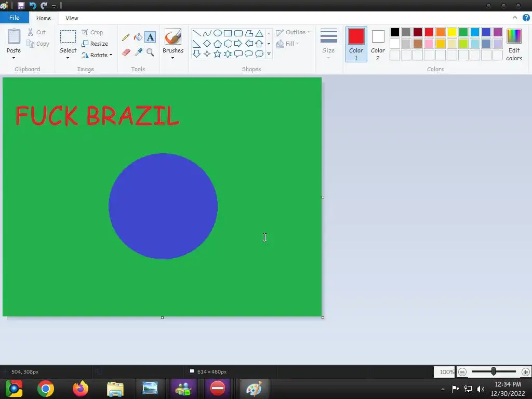Pick the purple color swatch
The image size is (532, 399).
pos(498,32)
